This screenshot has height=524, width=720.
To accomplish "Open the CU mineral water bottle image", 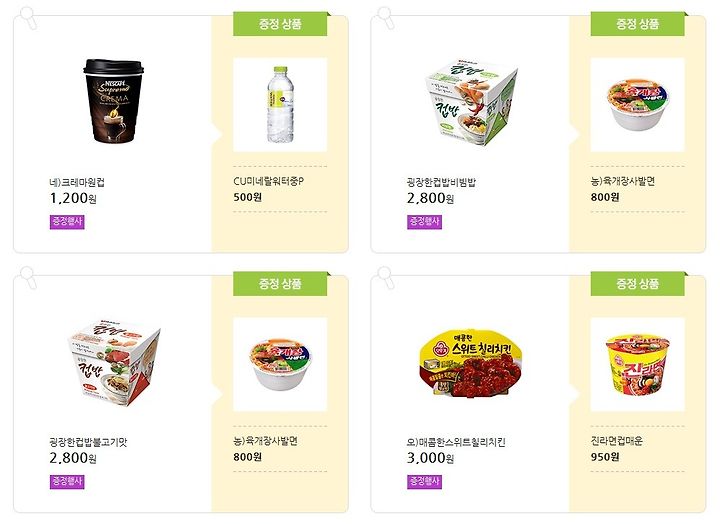I will pos(280,105).
